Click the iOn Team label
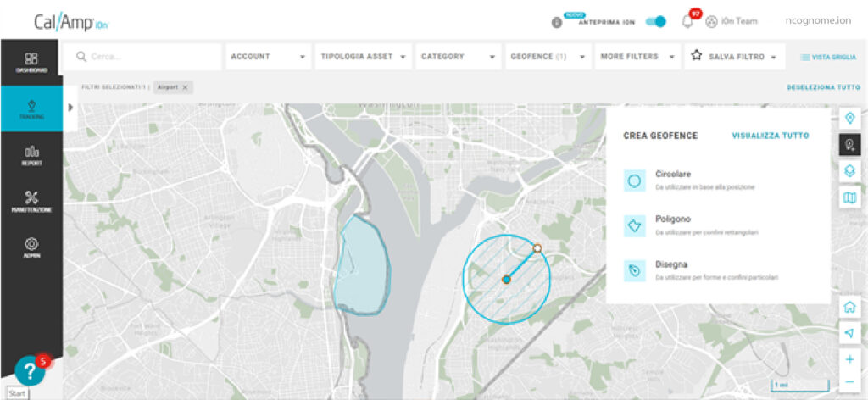 pyautogui.click(x=739, y=21)
